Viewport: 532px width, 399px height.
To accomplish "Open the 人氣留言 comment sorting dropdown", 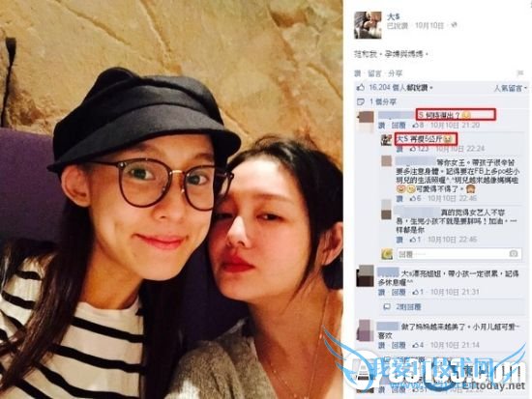I will coord(511,89).
